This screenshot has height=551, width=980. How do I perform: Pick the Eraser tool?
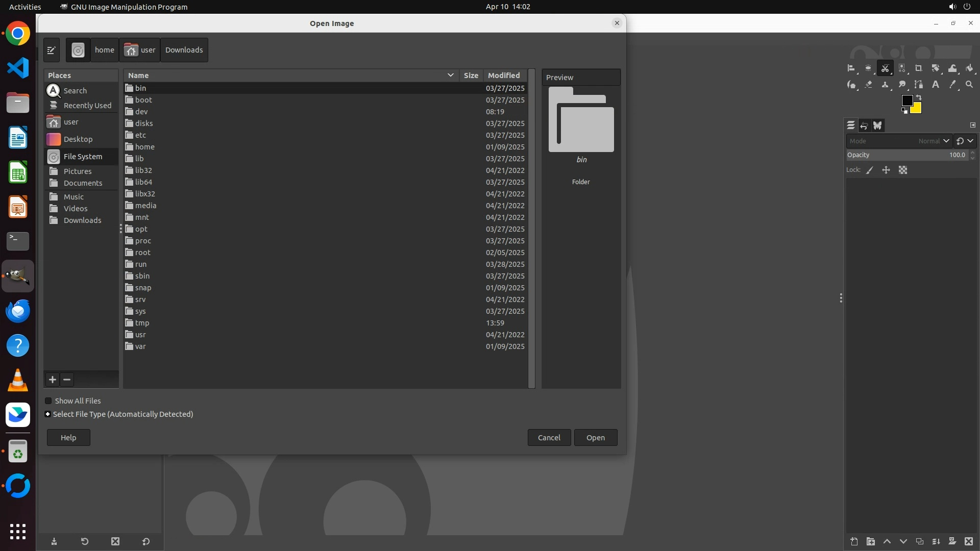pyautogui.click(x=868, y=85)
